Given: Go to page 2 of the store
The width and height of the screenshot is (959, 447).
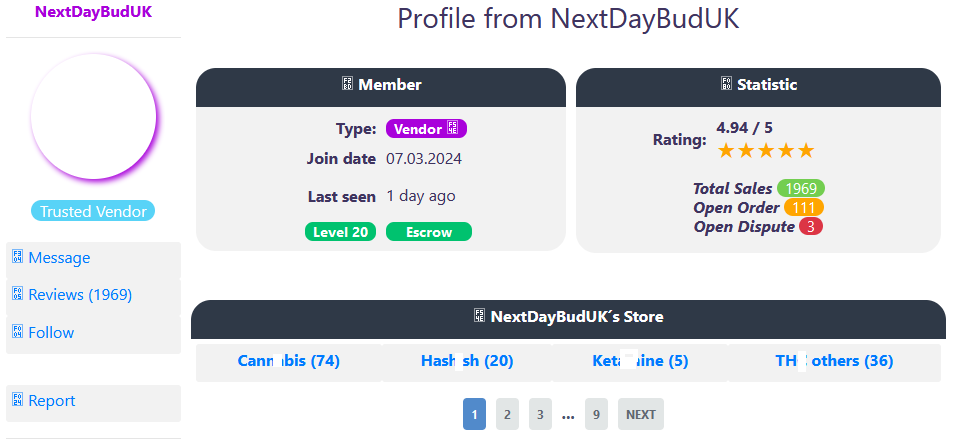Looking at the screenshot, I should (507, 414).
